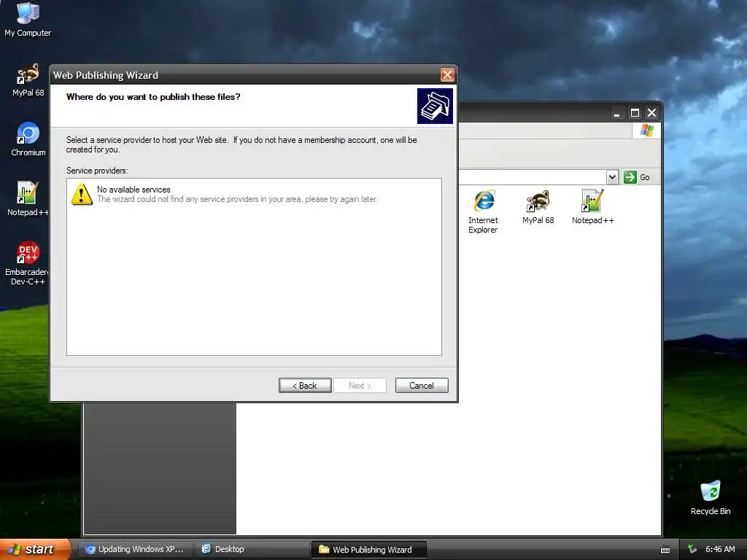This screenshot has width=747, height=560.
Task: Open My Computer desktop icon
Action: point(28,19)
